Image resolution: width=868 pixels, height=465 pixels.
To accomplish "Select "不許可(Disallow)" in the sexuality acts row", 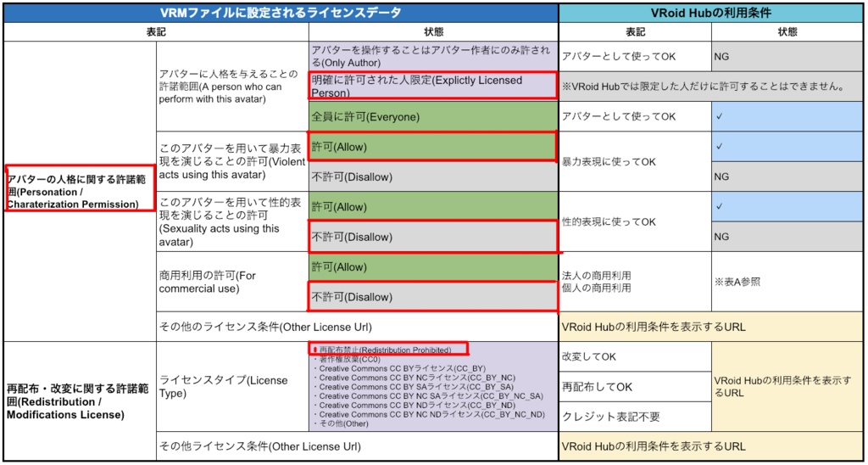I will (x=432, y=237).
